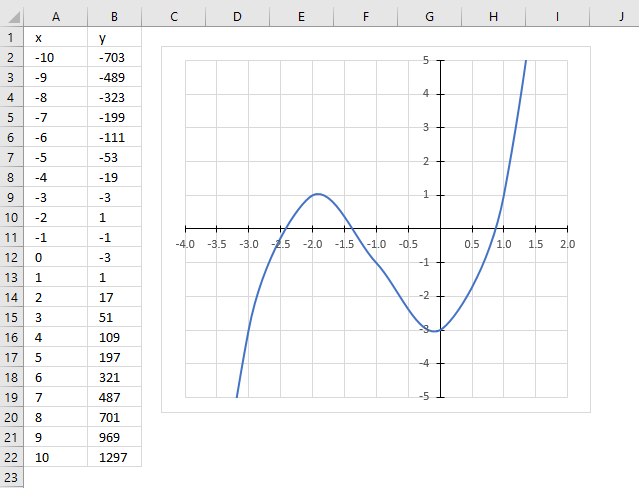
Task: Click horizontal axis label 2.0
Action: tap(567, 244)
